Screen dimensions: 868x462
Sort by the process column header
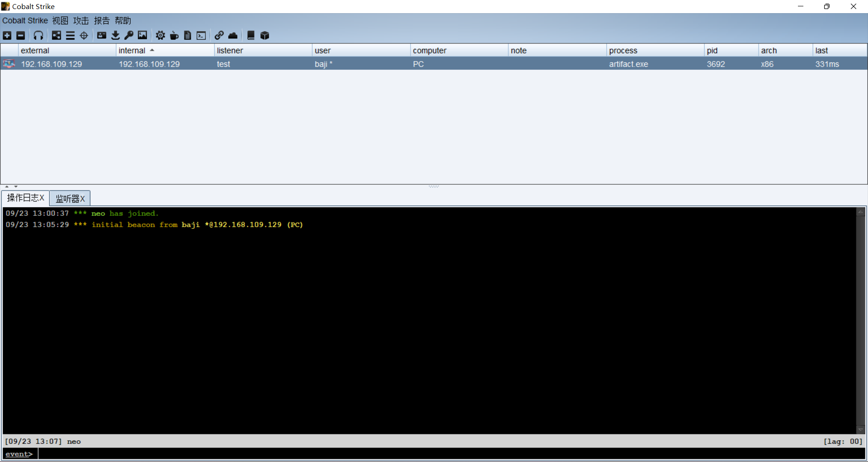pos(656,50)
